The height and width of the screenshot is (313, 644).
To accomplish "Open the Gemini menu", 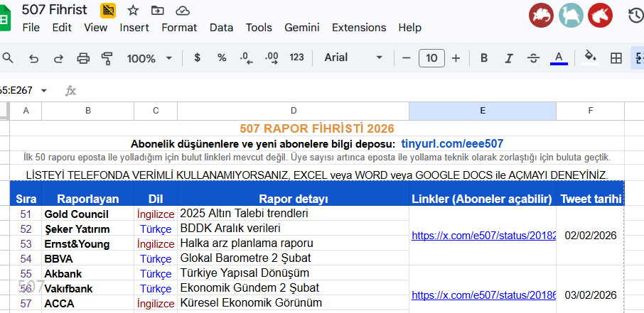I will click(x=302, y=28).
